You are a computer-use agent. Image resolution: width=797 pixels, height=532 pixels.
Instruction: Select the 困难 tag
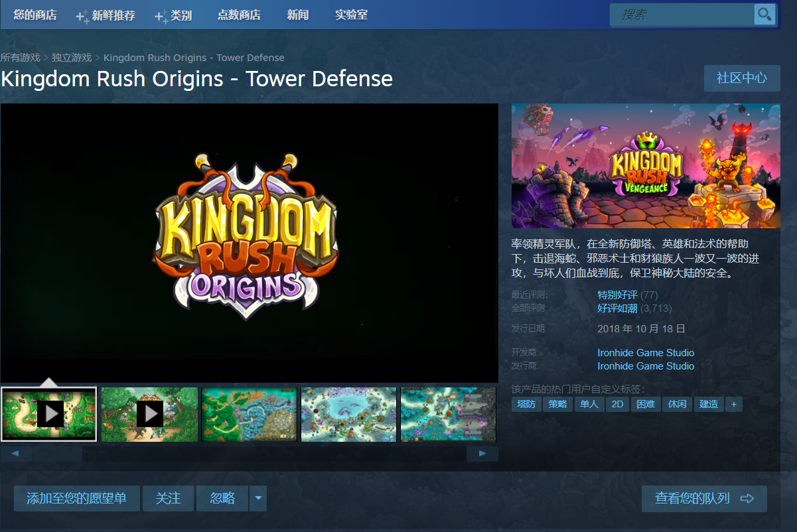pos(646,404)
